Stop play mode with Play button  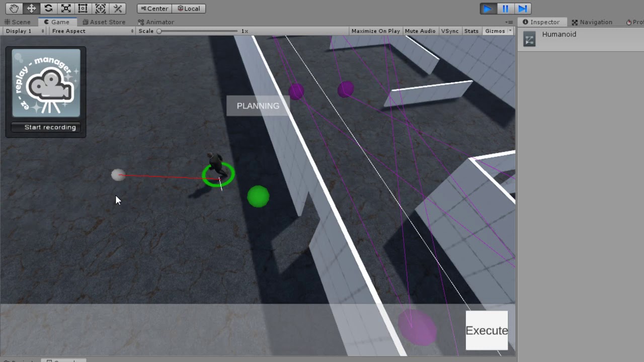click(488, 9)
